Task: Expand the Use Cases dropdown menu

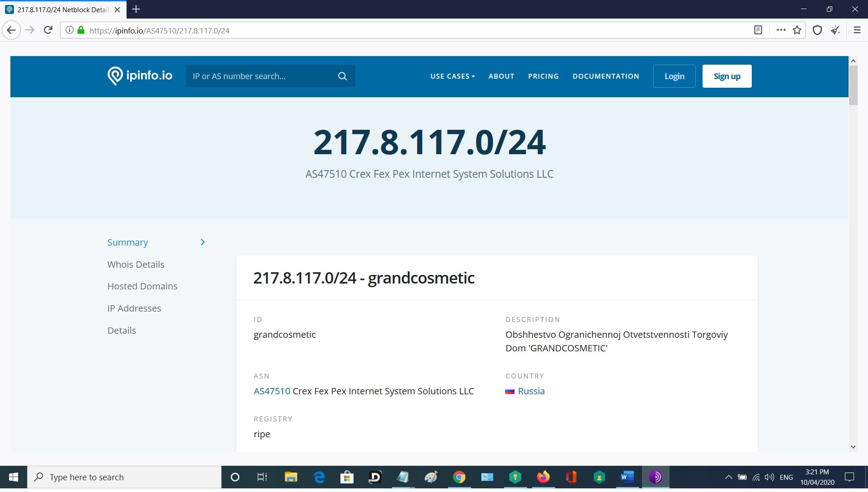Action: click(x=452, y=76)
